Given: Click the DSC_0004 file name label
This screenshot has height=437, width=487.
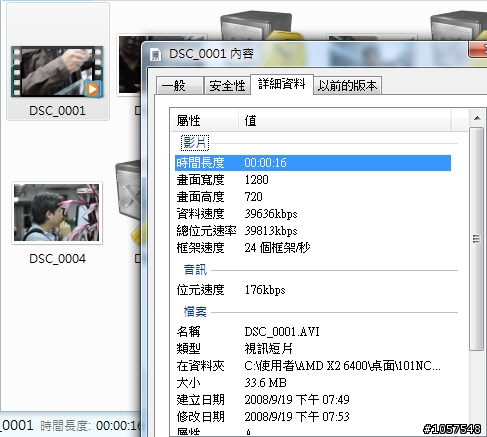Looking at the screenshot, I should 57,259.
